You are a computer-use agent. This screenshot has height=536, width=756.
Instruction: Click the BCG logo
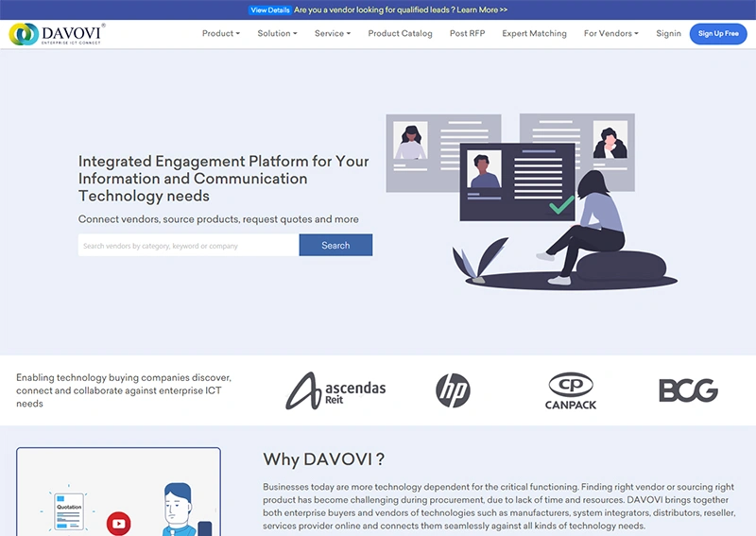(x=688, y=389)
